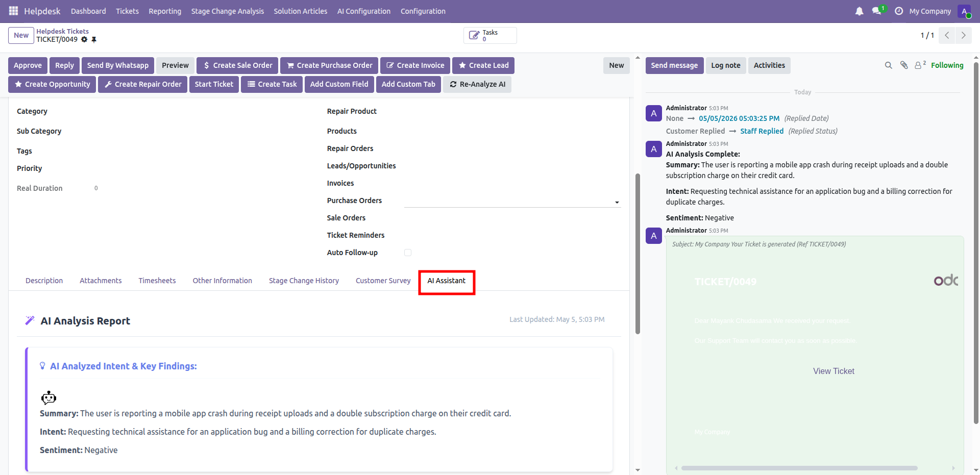Open the conversations chat icon
This screenshot has width=980, height=475.
[x=877, y=11]
